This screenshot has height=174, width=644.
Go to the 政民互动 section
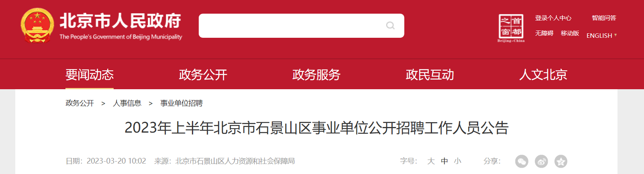click(x=430, y=74)
